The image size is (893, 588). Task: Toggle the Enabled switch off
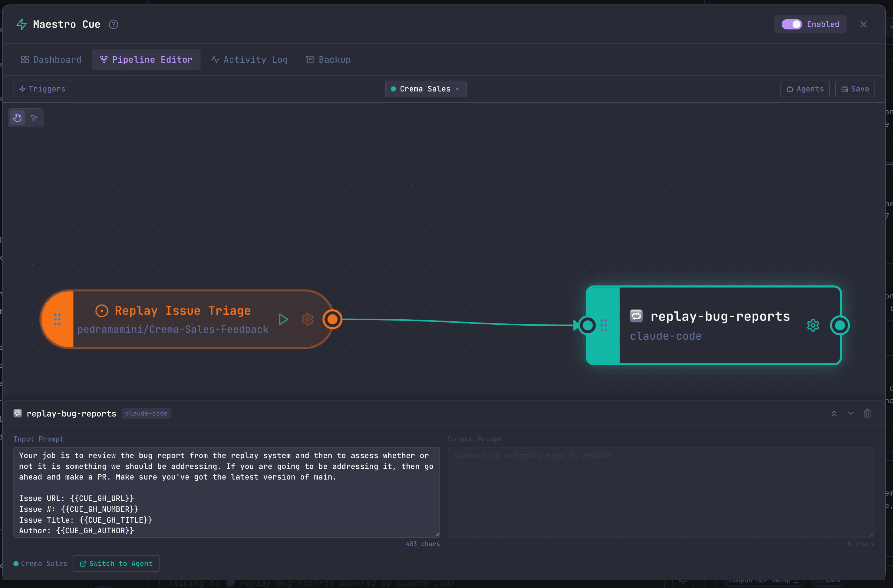point(791,24)
